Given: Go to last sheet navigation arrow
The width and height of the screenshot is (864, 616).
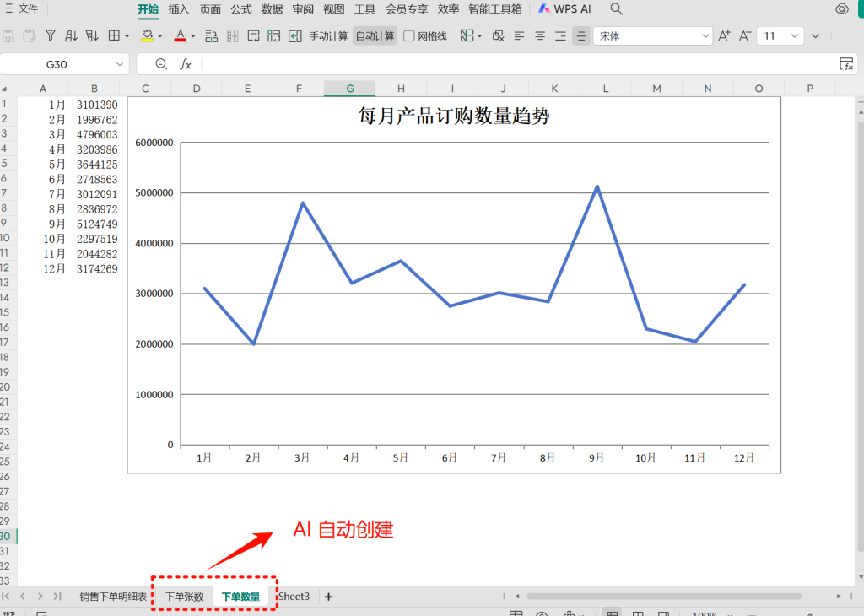Looking at the screenshot, I should 57,596.
